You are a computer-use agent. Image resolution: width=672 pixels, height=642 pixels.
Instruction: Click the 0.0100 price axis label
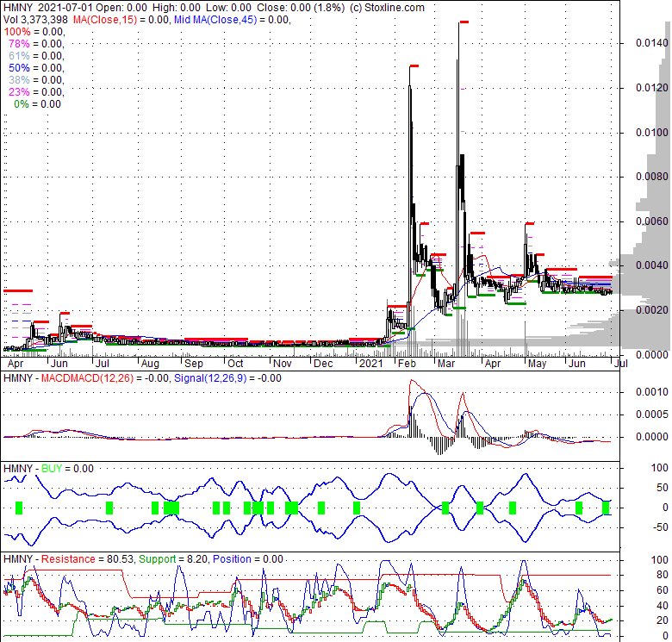[x=652, y=133]
